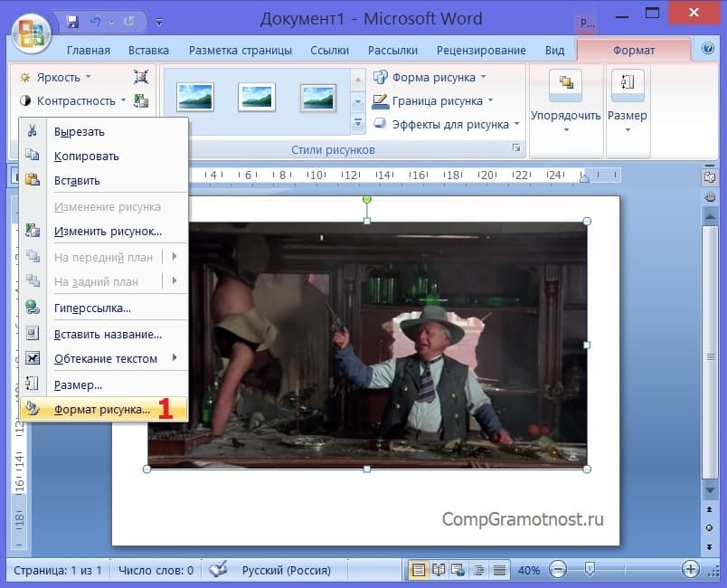Click the top-center resize handle of picture
Viewport: 727px width, 588px height.
367,222
